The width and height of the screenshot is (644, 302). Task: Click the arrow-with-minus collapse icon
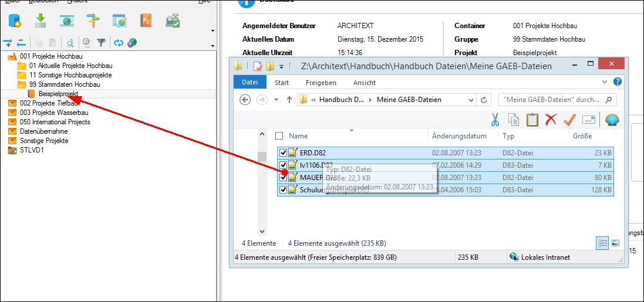pyautogui.click(x=21, y=42)
